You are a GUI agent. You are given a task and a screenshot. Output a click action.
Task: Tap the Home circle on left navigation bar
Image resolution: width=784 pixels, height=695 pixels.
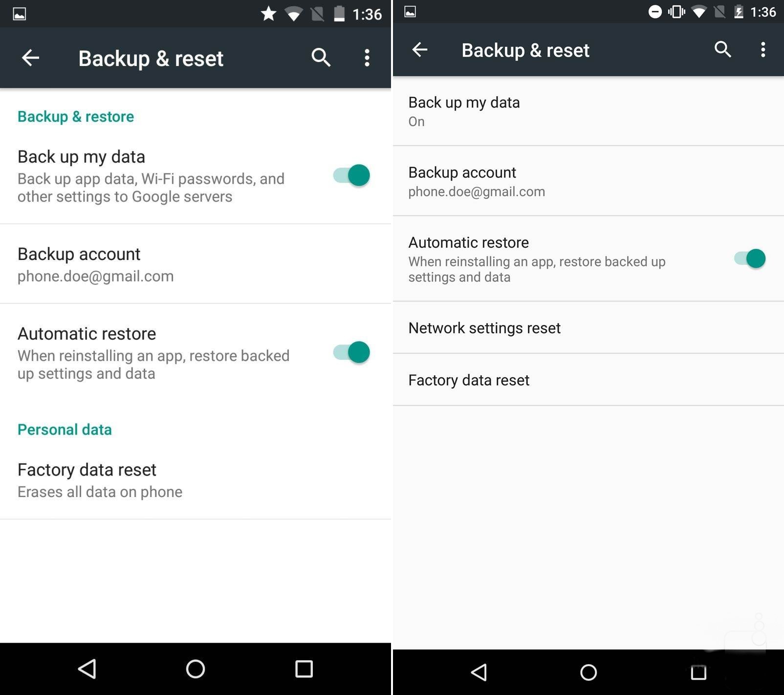click(196, 669)
